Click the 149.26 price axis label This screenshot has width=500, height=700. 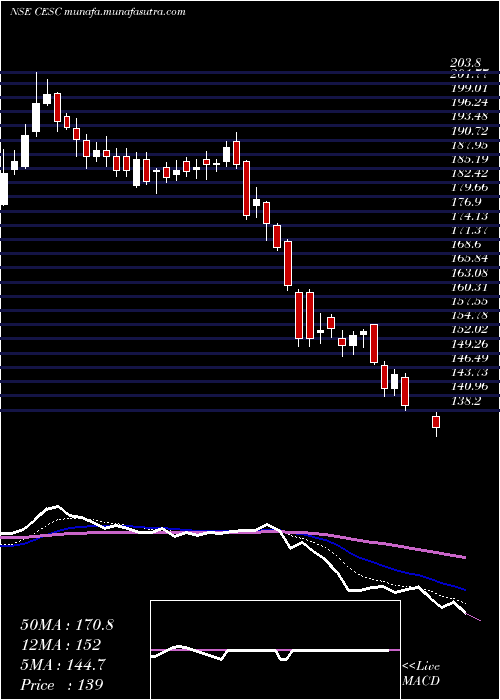[469, 344]
